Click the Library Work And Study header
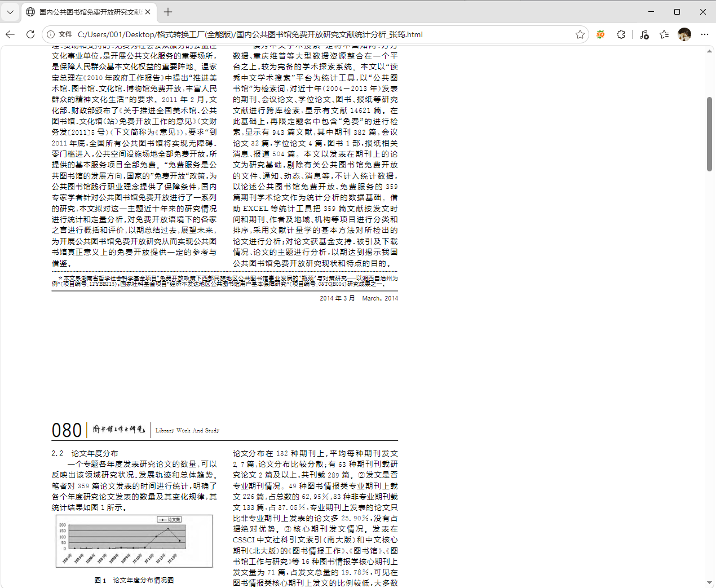This screenshot has width=716, height=588. click(x=187, y=431)
